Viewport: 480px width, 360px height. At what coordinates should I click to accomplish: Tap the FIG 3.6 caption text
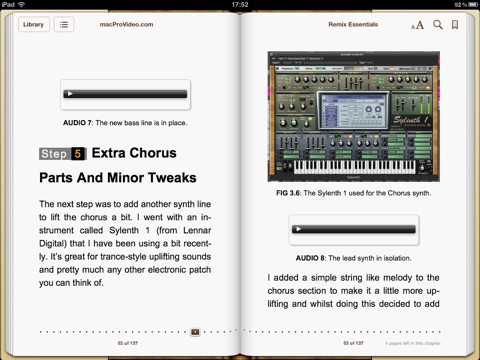[354, 193]
